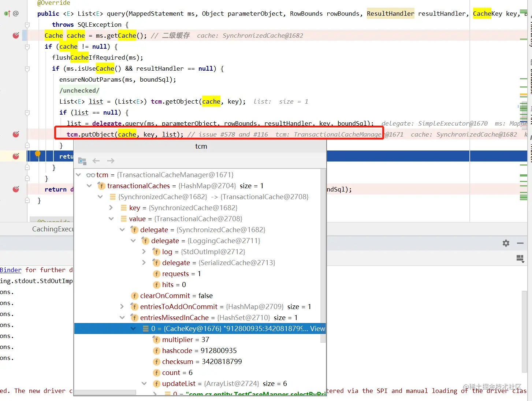This screenshot has width=532, height=401.
Task: Click the glasses watch icon beside tcm
Action: click(x=90, y=175)
